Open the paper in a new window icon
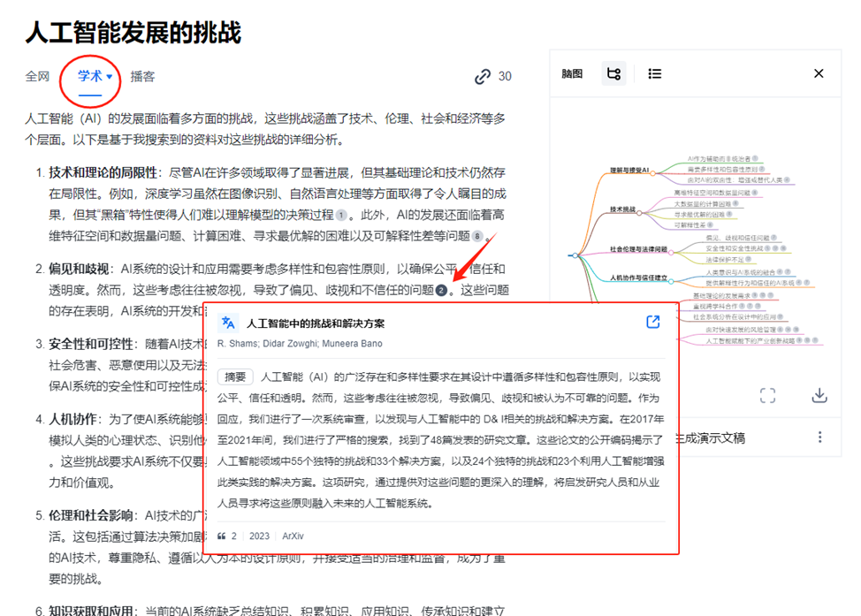The image size is (861, 616). tap(652, 321)
